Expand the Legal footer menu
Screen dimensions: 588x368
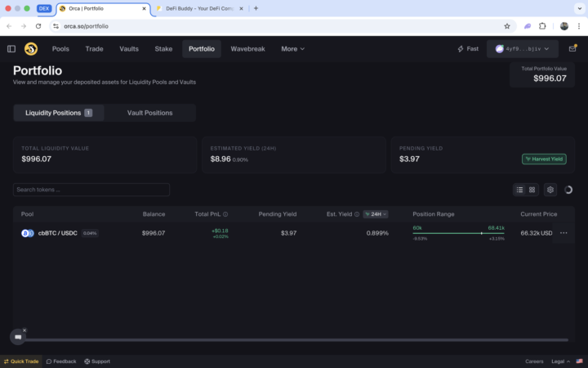[560, 361]
